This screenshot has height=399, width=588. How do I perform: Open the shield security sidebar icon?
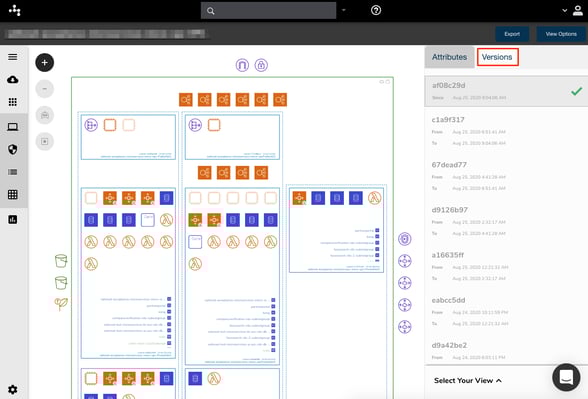pos(13,149)
